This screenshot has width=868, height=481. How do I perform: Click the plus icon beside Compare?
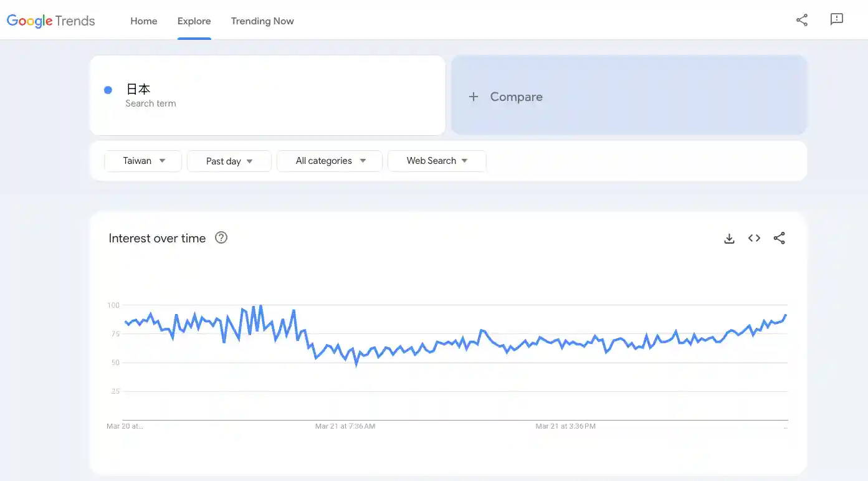click(474, 97)
